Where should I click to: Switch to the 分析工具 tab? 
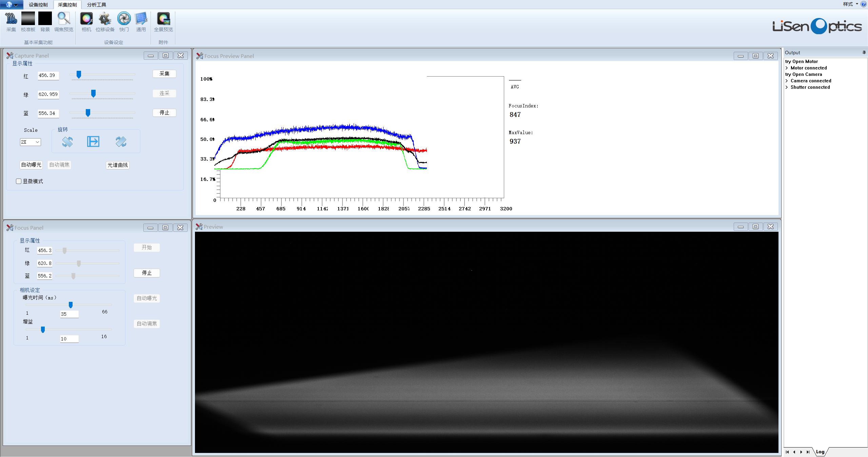click(x=97, y=5)
